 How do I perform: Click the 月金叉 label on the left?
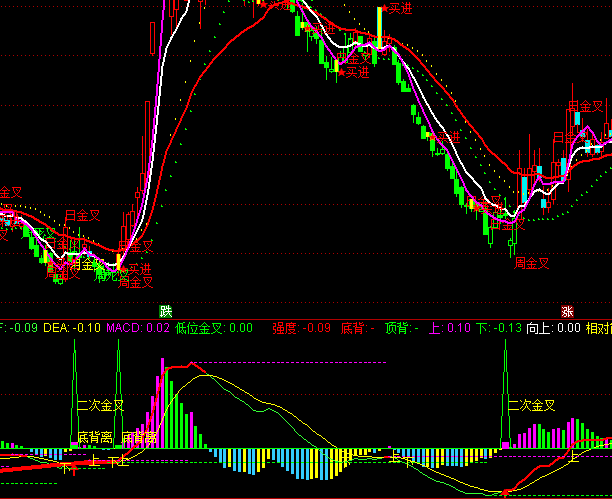82,214
